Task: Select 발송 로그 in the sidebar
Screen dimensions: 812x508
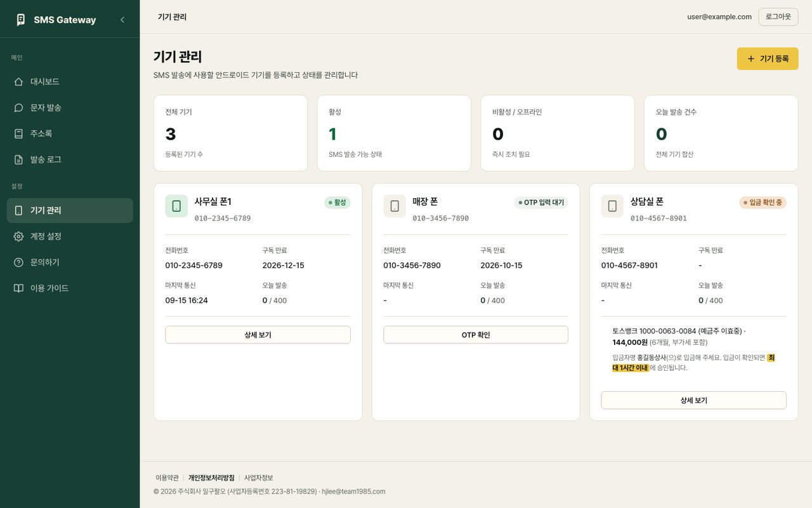Action: point(70,159)
